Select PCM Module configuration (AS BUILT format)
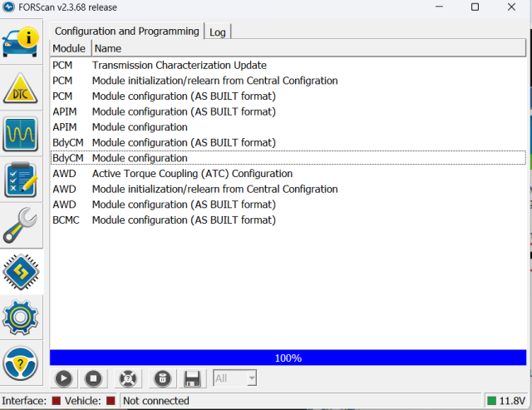 288,96
